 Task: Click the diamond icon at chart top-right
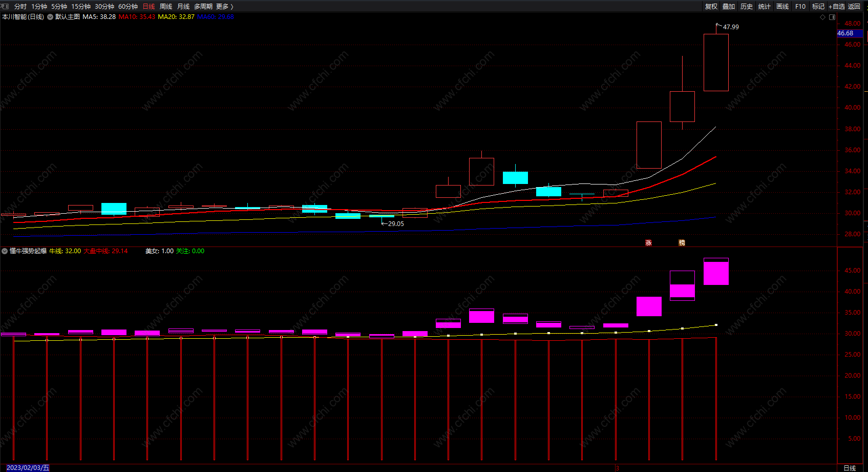pos(823,17)
